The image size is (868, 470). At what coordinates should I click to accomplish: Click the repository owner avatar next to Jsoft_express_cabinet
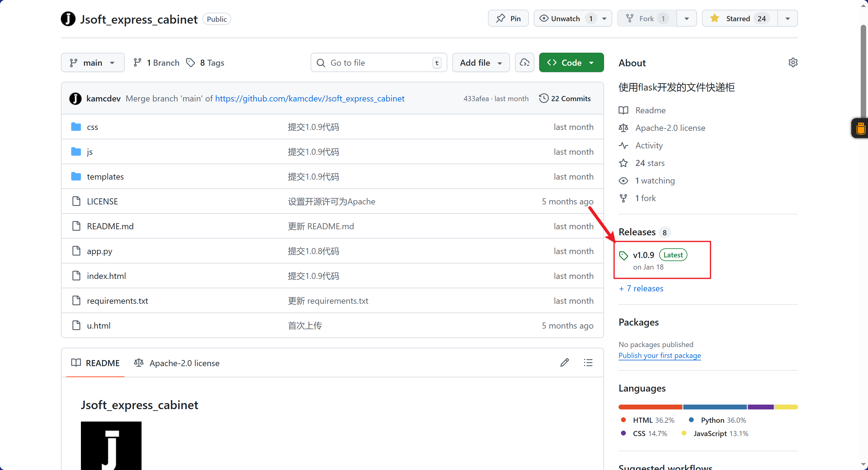coord(68,19)
